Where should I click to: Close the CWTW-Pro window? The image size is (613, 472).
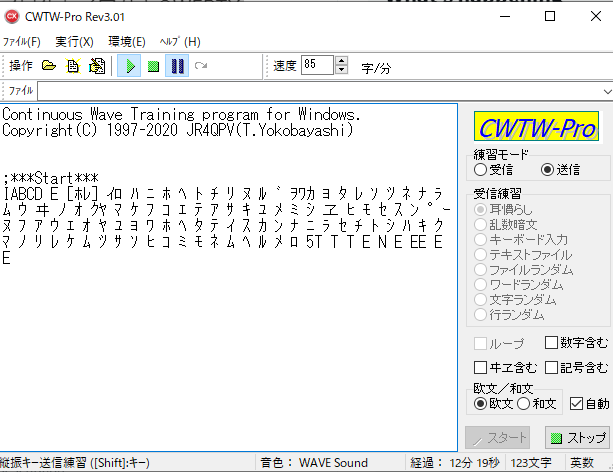click(596, 16)
